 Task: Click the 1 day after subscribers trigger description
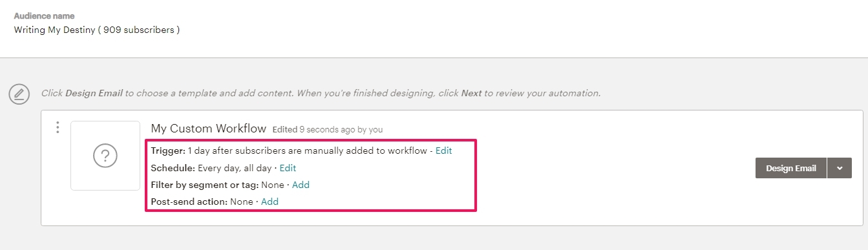pos(307,151)
